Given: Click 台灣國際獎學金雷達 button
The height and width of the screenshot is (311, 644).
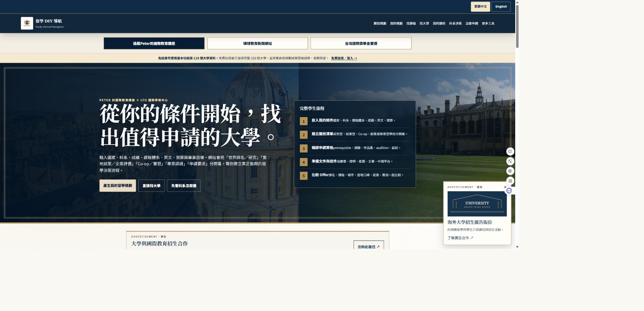Looking at the screenshot, I should coord(361,43).
